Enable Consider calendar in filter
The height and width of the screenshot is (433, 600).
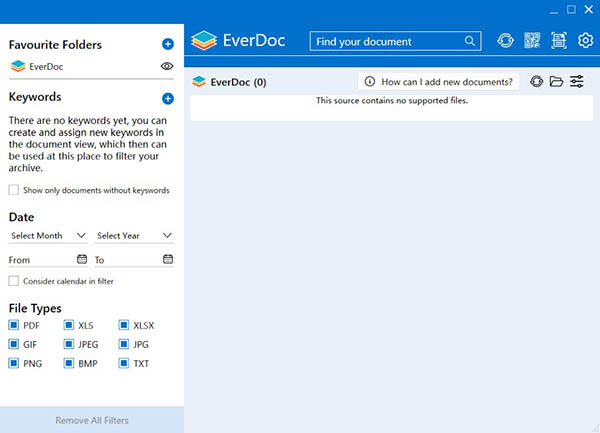pos(14,281)
